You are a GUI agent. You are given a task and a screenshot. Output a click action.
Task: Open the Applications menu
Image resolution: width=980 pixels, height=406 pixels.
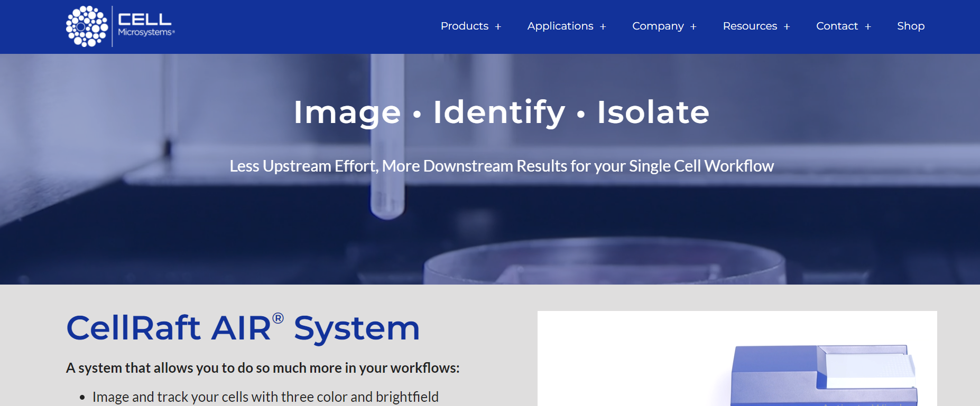pyautogui.click(x=560, y=26)
